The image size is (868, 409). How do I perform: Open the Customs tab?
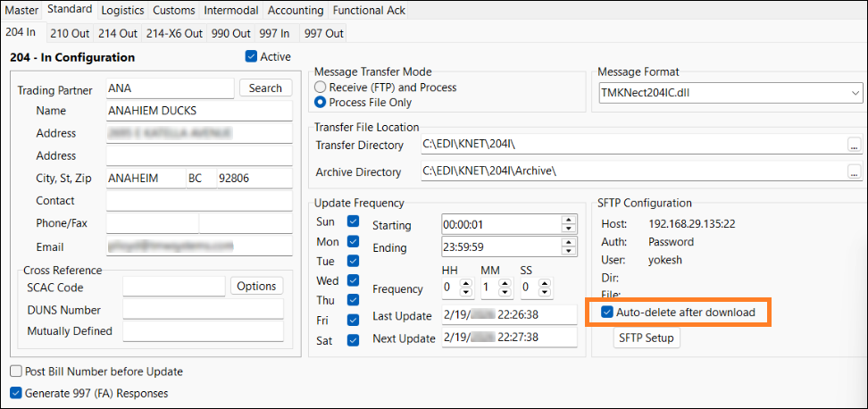(174, 10)
